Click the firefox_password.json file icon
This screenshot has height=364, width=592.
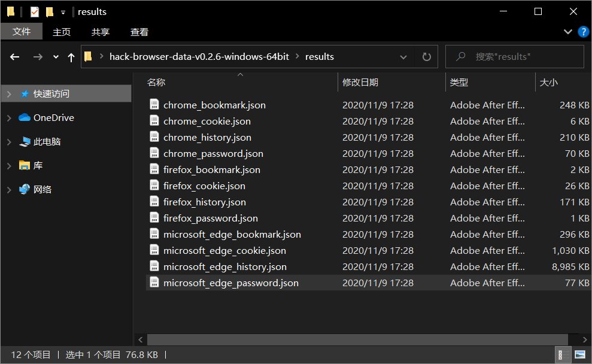tap(154, 217)
